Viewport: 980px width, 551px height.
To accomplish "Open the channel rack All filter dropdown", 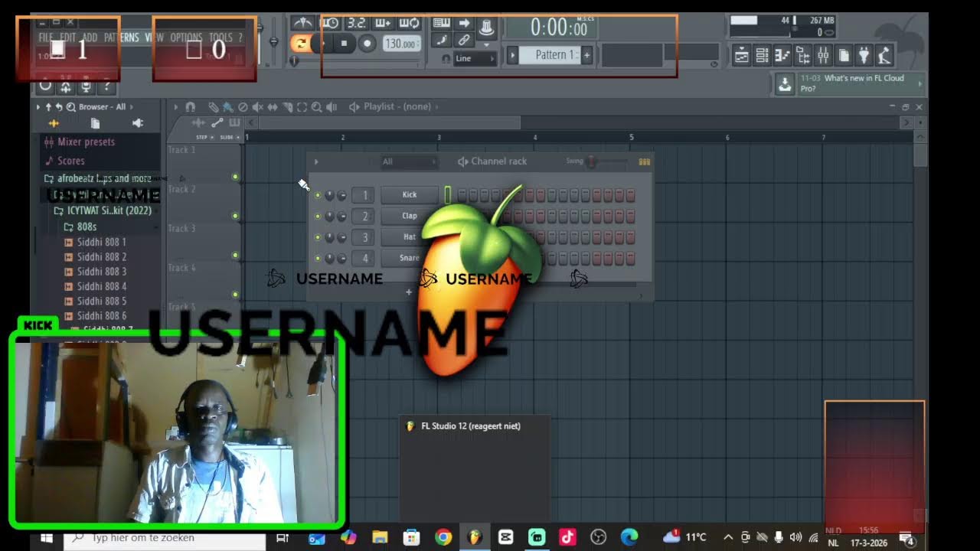I will tap(410, 161).
